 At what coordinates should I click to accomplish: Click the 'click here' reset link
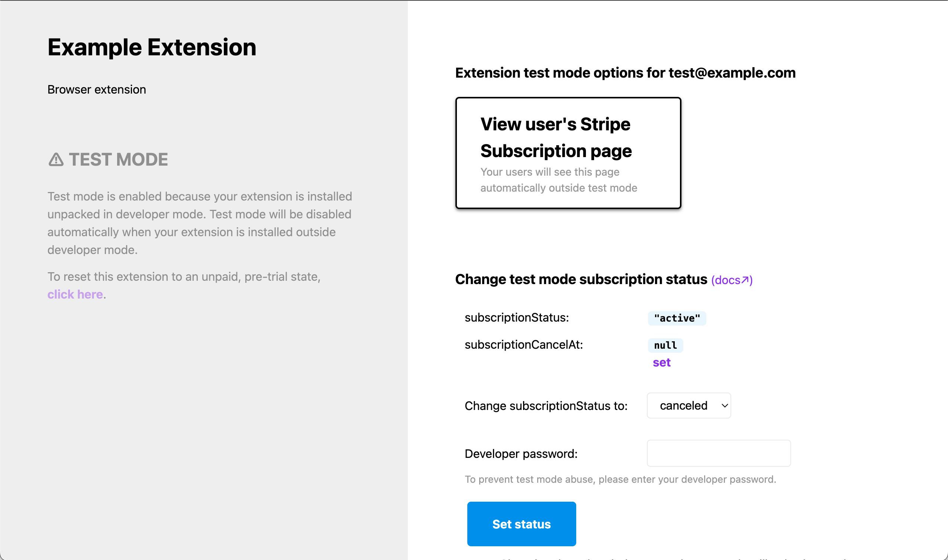[75, 294]
